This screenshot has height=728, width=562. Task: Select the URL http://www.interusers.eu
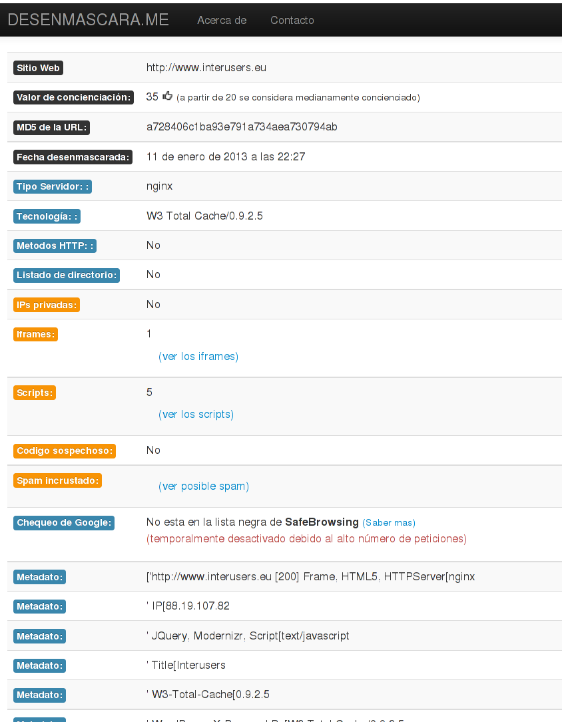[206, 68]
